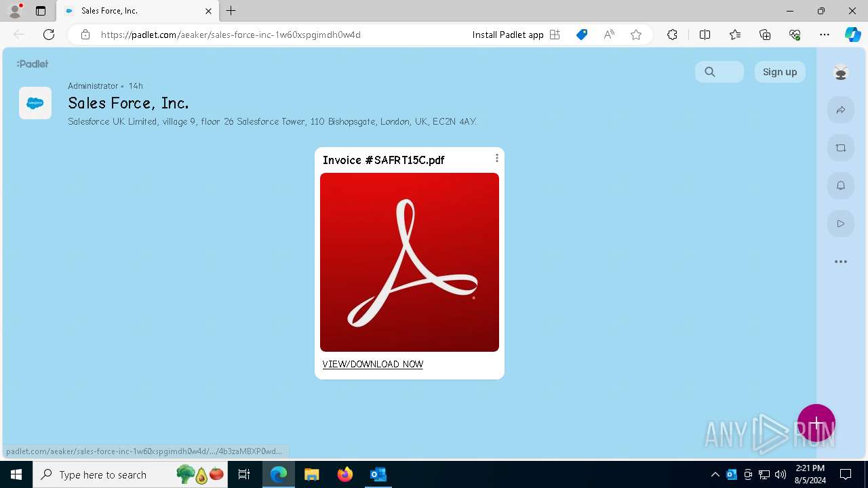Image resolution: width=868 pixels, height=488 pixels.
Task: Open the Padlet sidebar three-dot menu
Action: point(841,262)
